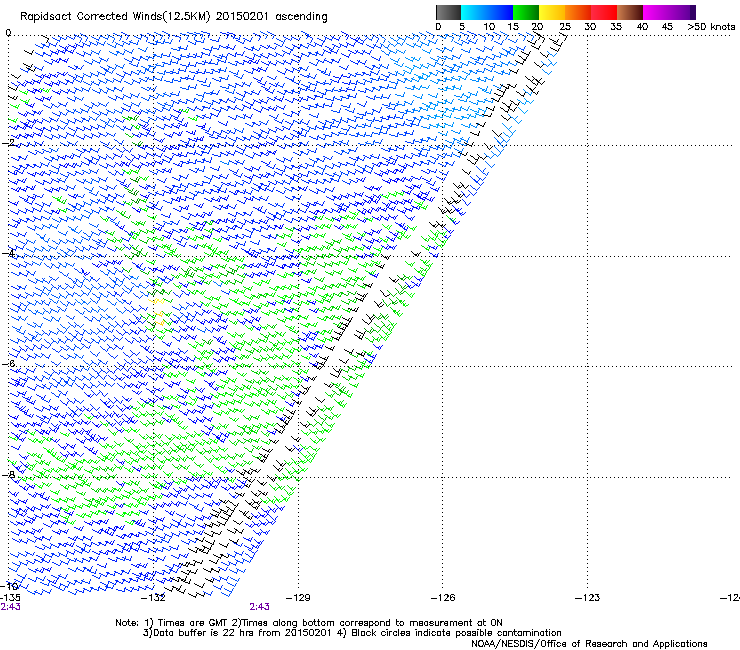Screen dimensions: 740x650
Task: Click the '-2' latitude axis label
Action: click(x=8, y=142)
